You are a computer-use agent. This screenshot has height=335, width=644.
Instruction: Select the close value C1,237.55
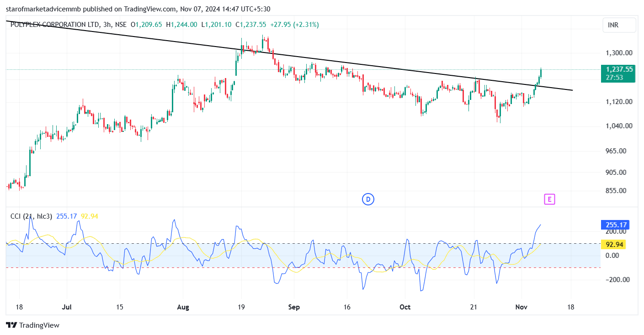click(250, 25)
